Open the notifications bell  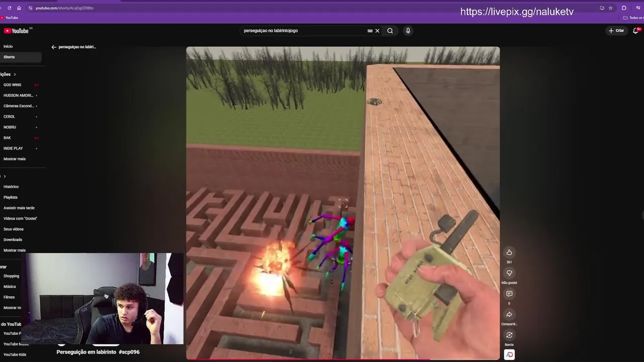635,31
